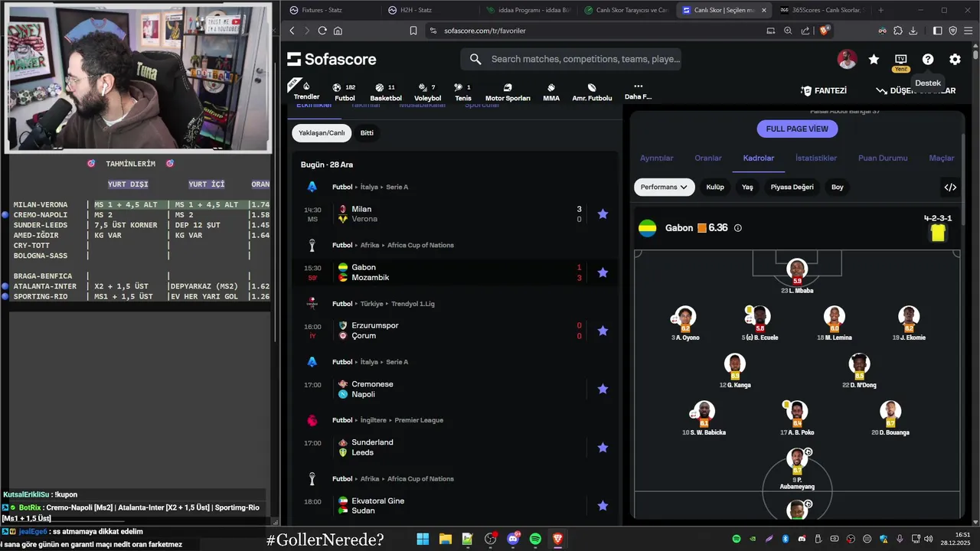Select the Yaklaşan/Canlı filter
The height and width of the screenshot is (551, 980).
click(x=322, y=133)
